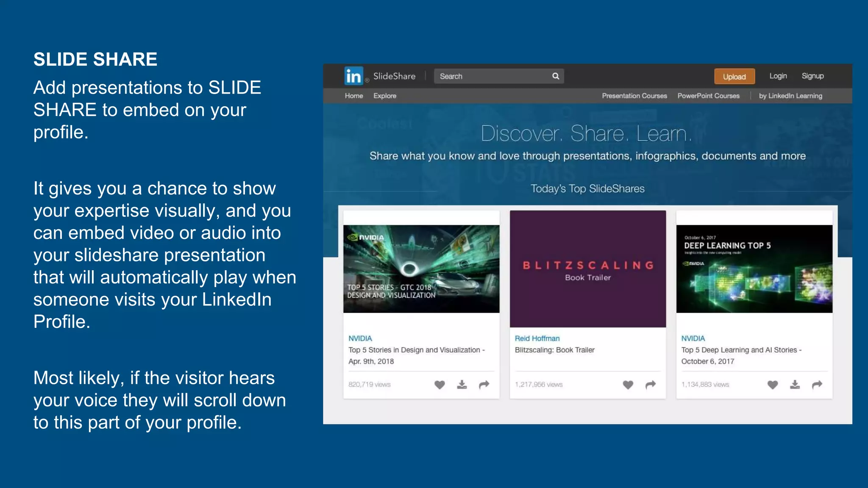Go to the Home menu item
Viewport: 868px width, 488px height.
[x=354, y=96]
